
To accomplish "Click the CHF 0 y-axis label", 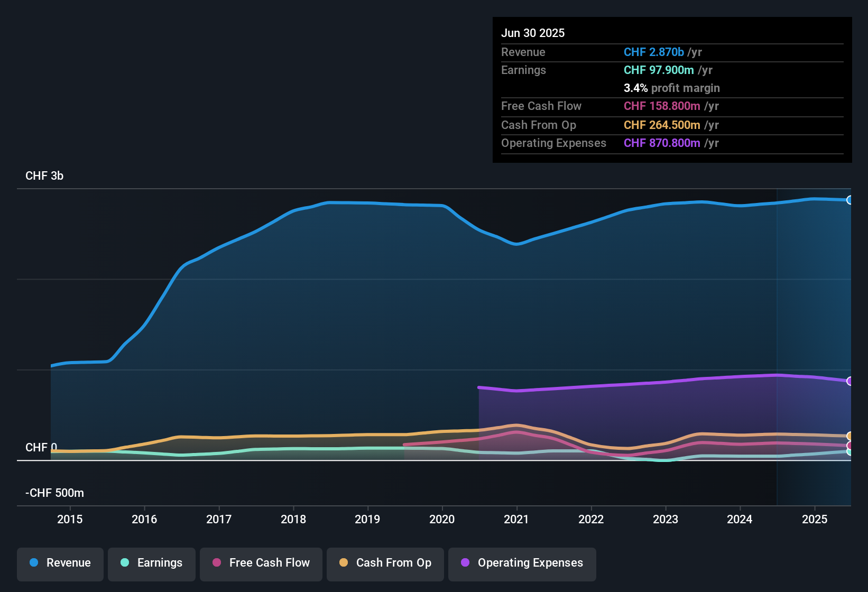I will coord(41,448).
